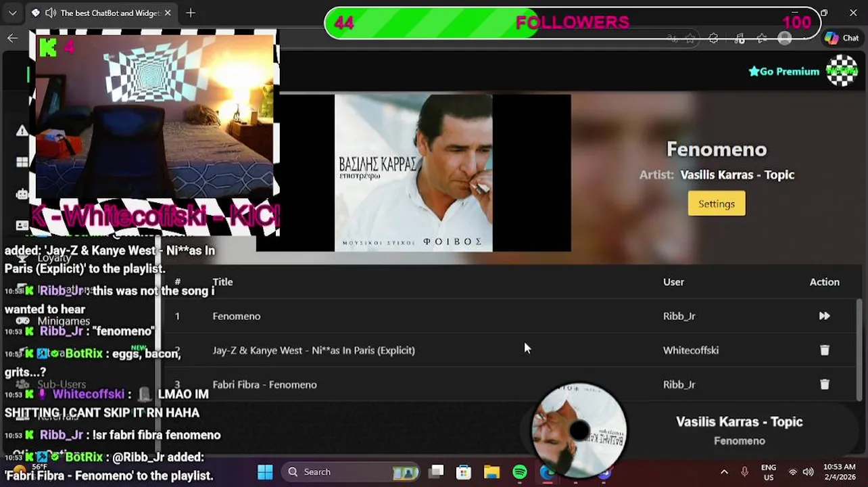Click artist name Vasilis Karras - Topic heading
The width and height of the screenshot is (868, 487).
tap(737, 175)
